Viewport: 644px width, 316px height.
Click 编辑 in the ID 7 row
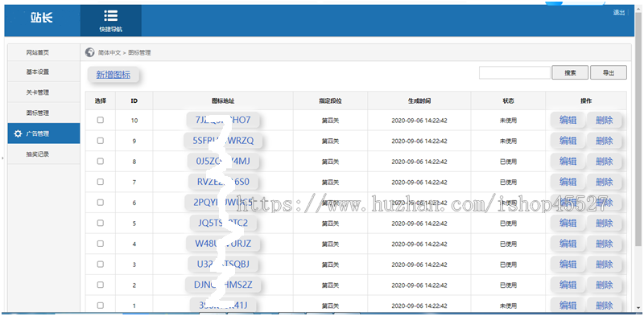568,182
